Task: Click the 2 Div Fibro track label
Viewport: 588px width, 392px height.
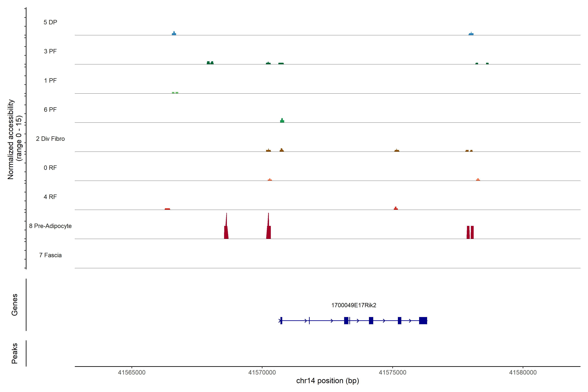Action: click(x=50, y=139)
